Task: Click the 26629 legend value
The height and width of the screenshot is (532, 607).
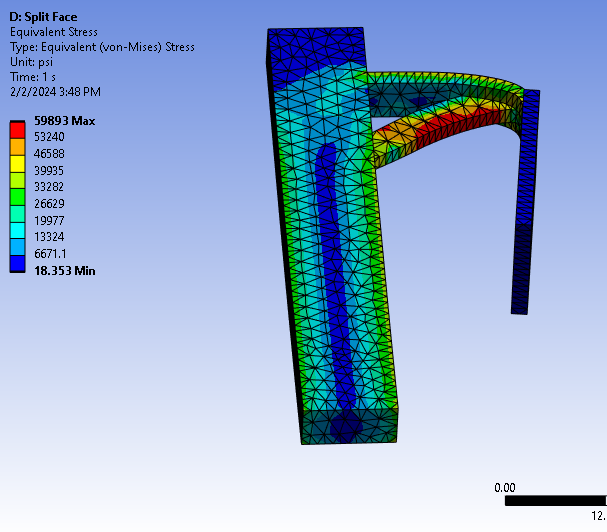Action: pos(49,204)
